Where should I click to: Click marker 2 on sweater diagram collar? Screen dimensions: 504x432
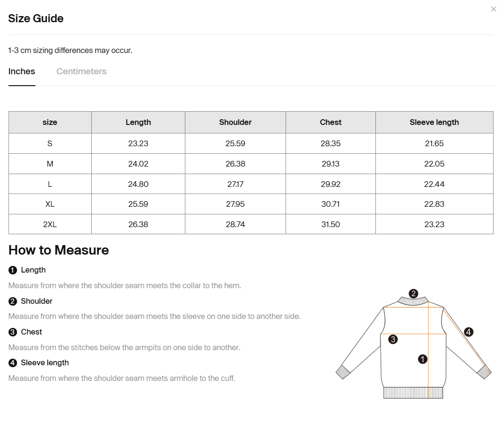pyautogui.click(x=413, y=293)
